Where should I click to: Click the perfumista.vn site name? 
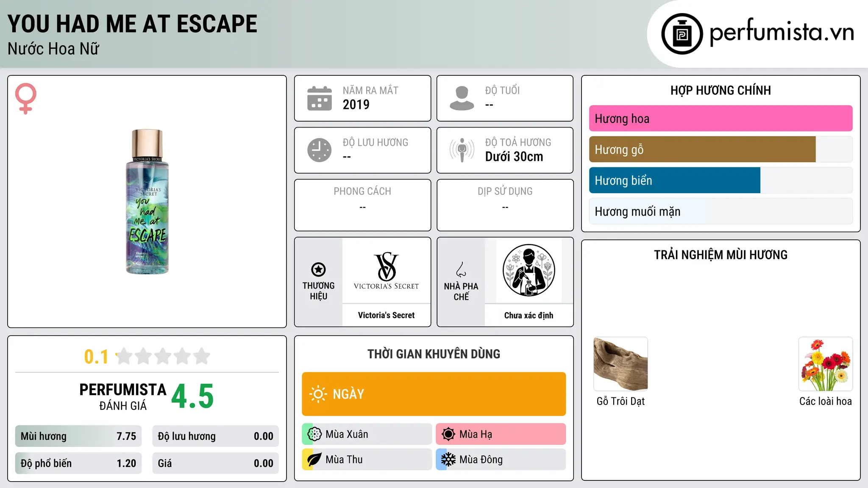(x=782, y=32)
